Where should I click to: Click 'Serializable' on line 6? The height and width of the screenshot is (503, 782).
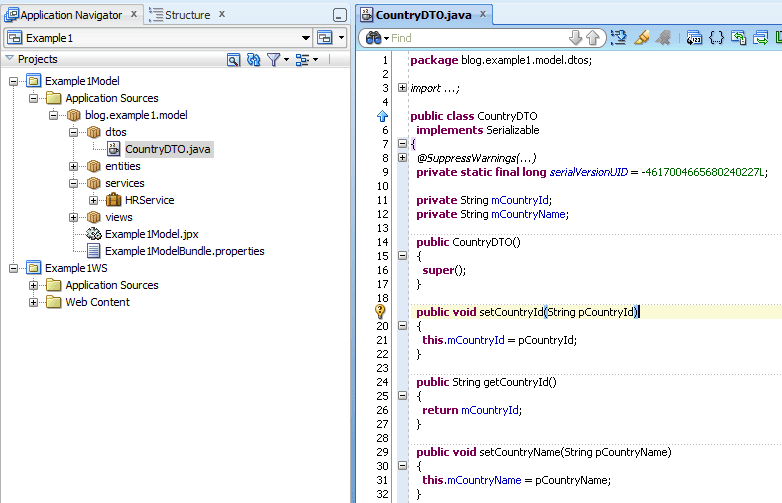coord(513,130)
